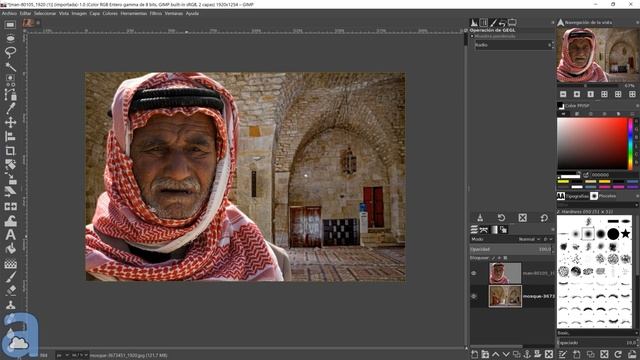Select the Fuzzy Select wand tool
The image size is (640, 360).
pyautogui.click(x=10, y=66)
